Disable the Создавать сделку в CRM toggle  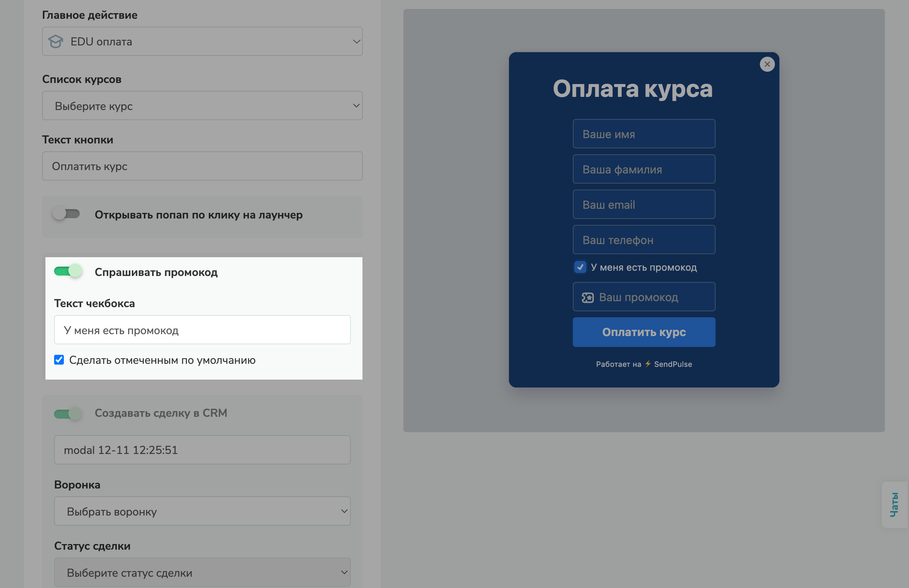coord(67,413)
